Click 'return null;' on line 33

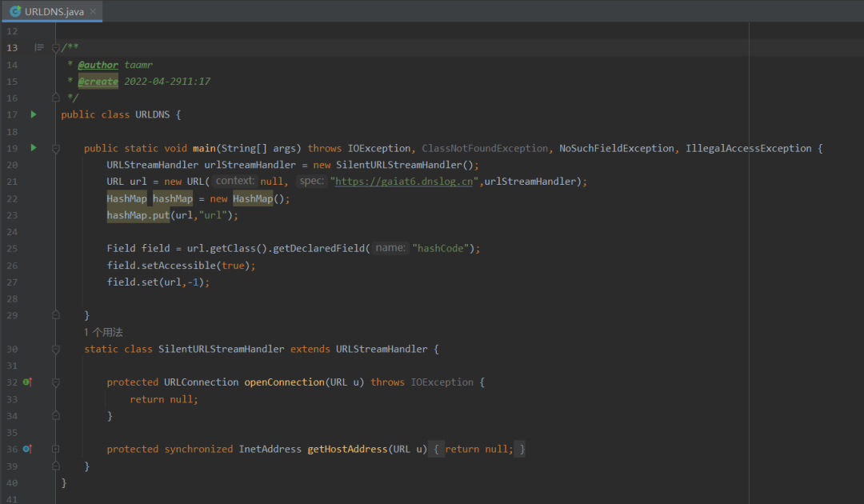(x=164, y=399)
